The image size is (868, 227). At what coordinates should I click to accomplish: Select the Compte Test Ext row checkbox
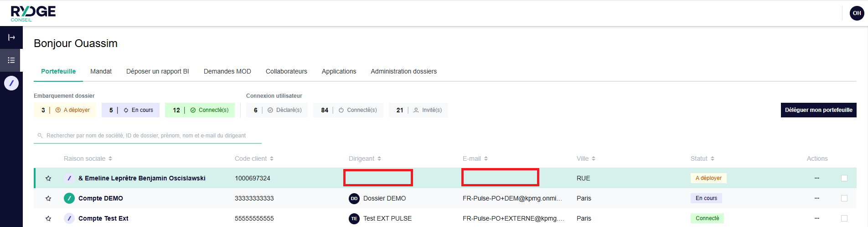[844, 218]
